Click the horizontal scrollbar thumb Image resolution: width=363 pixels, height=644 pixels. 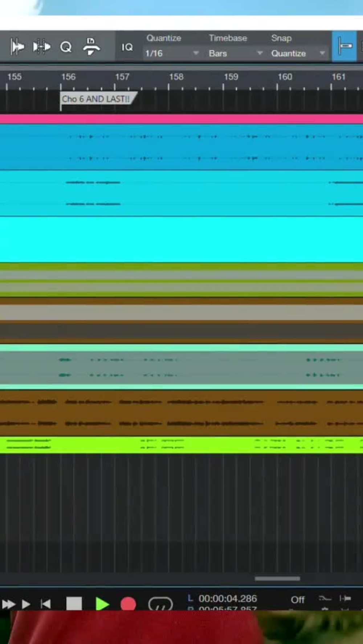point(277,578)
